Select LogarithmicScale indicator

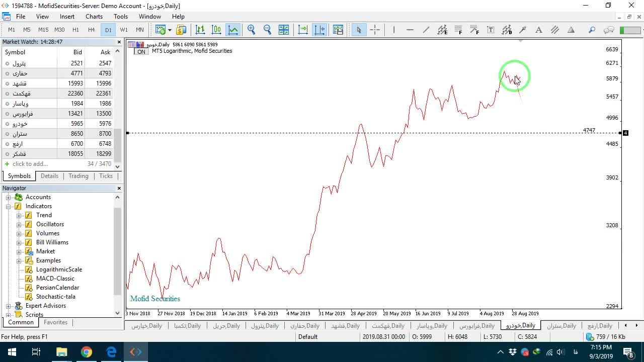(59, 269)
